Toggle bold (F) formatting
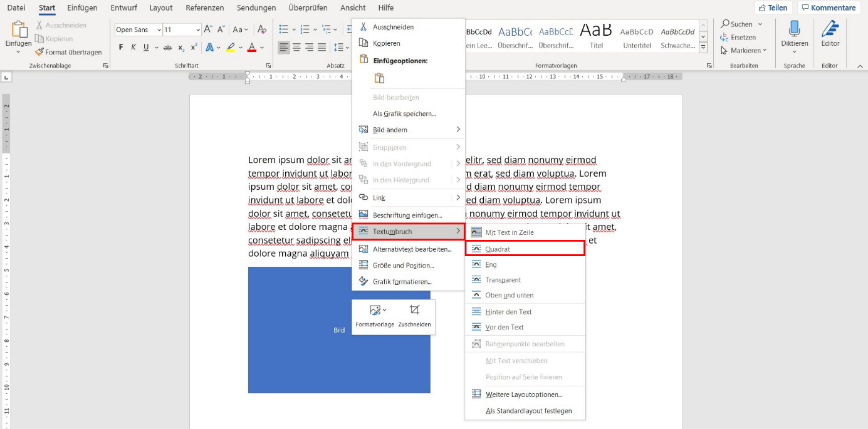The height and width of the screenshot is (429, 868). click(x=121, y=48)
